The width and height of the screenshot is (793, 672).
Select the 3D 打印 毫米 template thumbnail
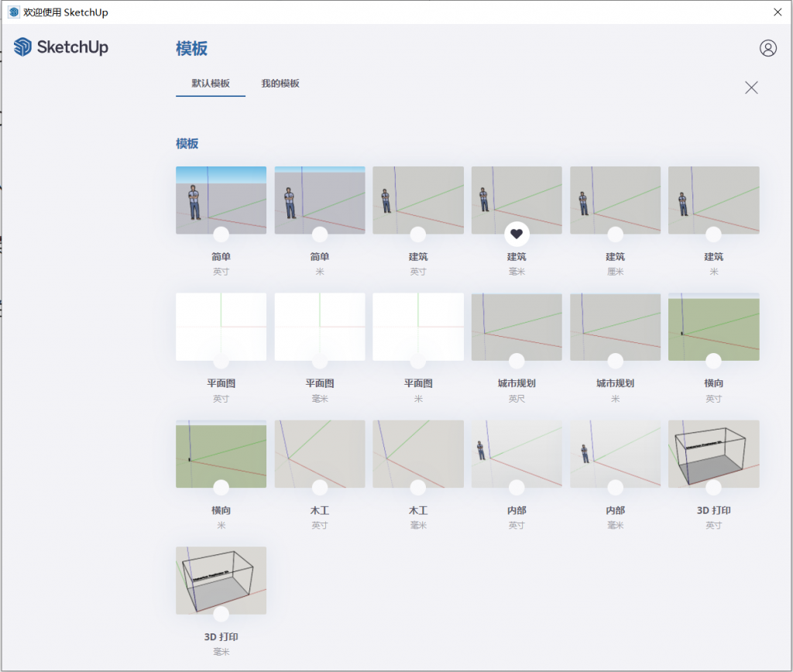click(x=221, y=580)
